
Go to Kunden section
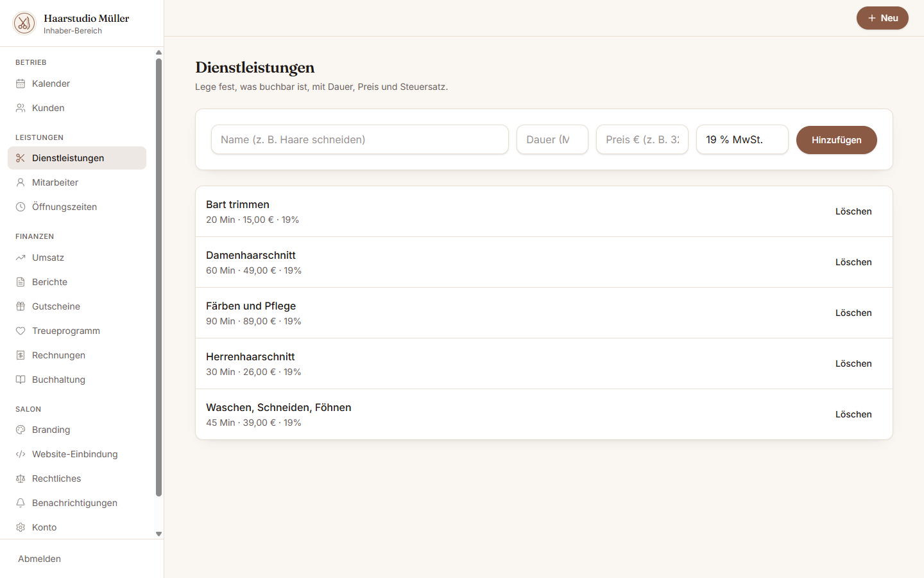pos(77,108)
